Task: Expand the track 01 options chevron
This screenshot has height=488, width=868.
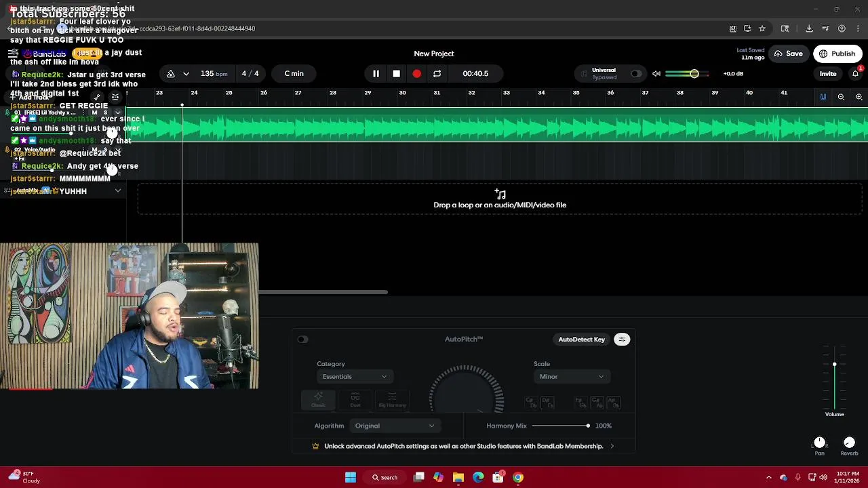Action: 118,113
